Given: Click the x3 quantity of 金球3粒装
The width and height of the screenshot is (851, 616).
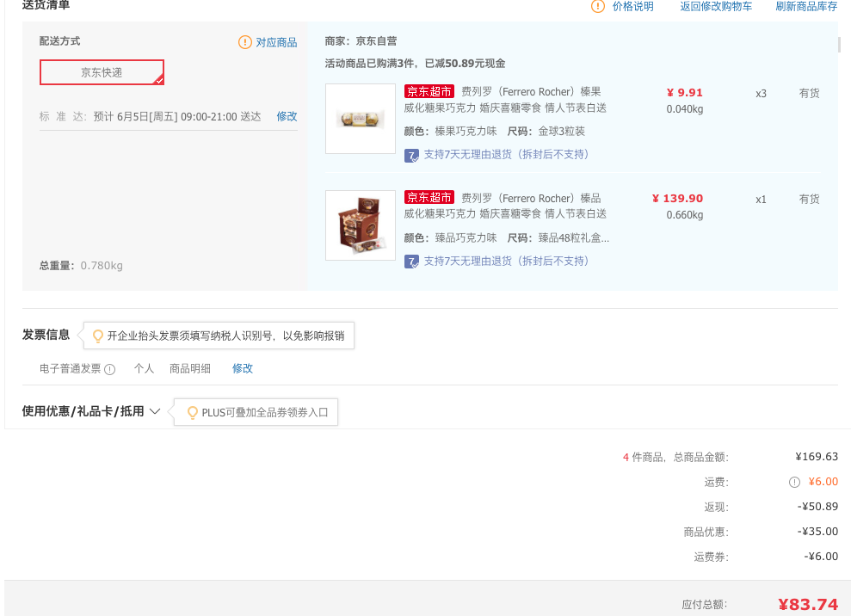Looking at the screenshot, I should (761, 94).
